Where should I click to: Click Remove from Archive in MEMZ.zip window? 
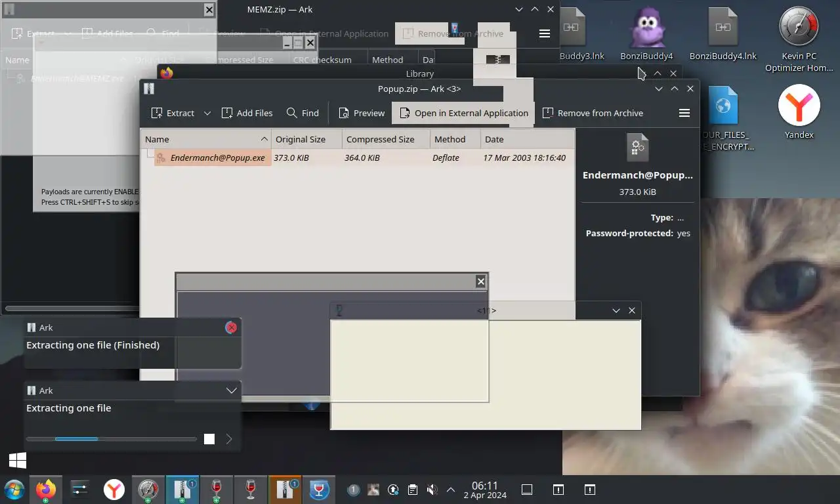pyautogui.click(x=453, y=33)
